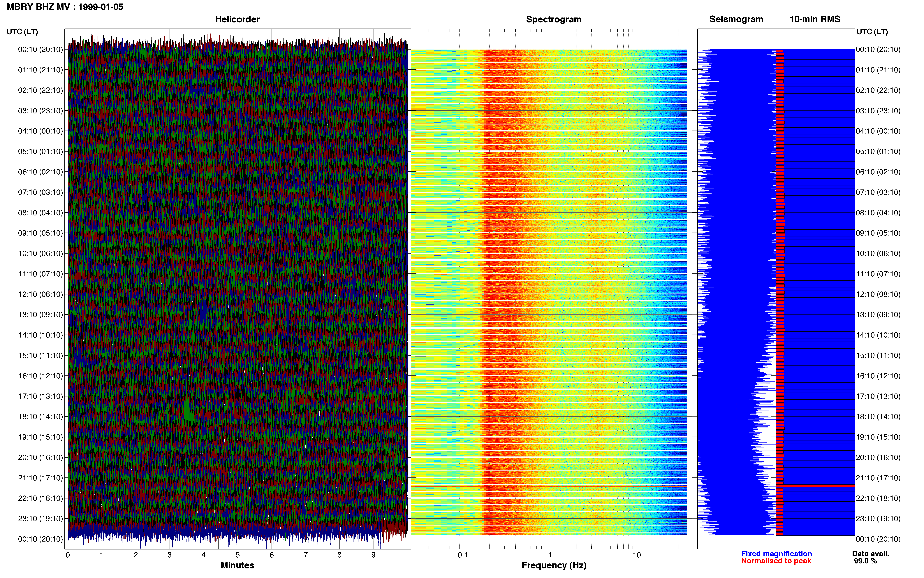
Task: Click left time label 05:10 (01:10)
Action: 41,151
